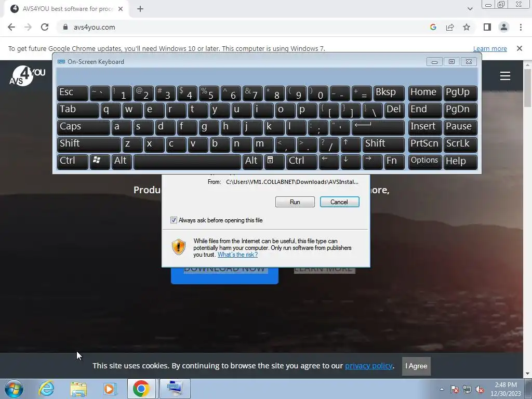Open Chrome's three-dot menu
Image resolution: width=532 pixels, height=399 pixels.
click(521, 27)
